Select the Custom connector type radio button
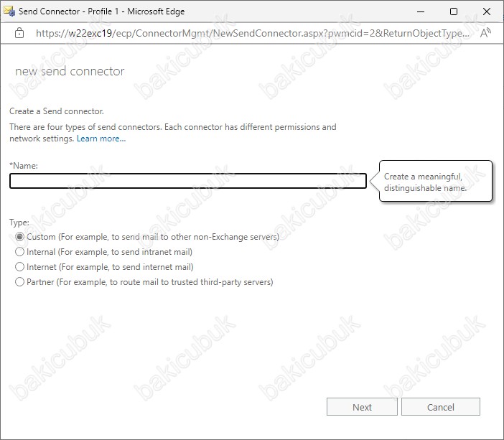The height and width of the screenshot is (440, 504). [x=19, y=237]
